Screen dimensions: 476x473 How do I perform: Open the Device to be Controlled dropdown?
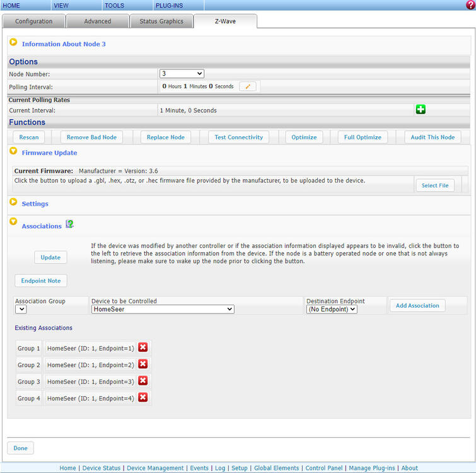click(163, 309)
